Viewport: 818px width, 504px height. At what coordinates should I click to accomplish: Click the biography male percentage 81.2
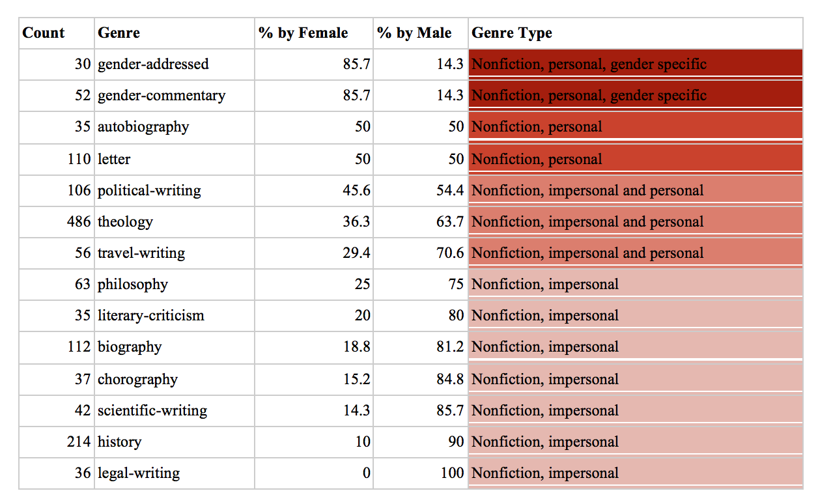pos(450,346)
